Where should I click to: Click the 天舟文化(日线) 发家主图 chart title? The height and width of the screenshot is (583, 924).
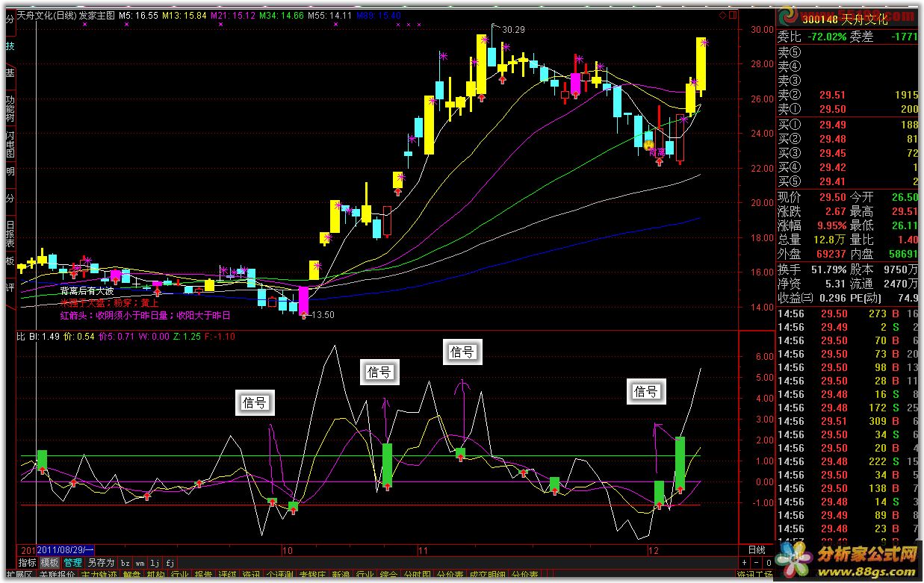point(66,14)
